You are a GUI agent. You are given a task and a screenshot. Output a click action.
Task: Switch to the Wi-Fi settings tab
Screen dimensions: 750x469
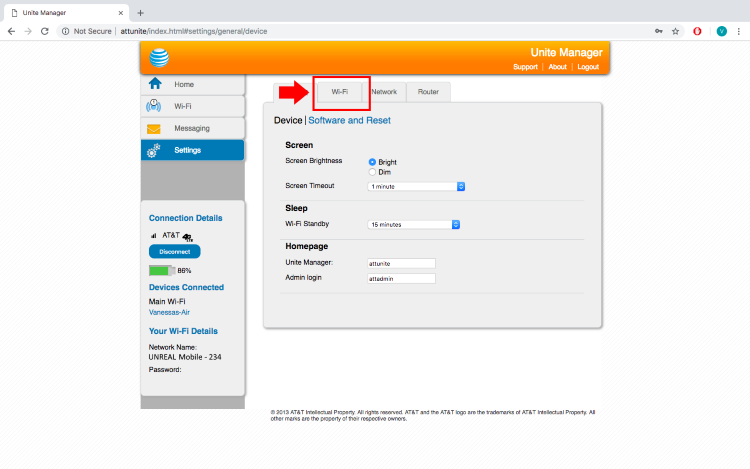(x=340, y=92)
